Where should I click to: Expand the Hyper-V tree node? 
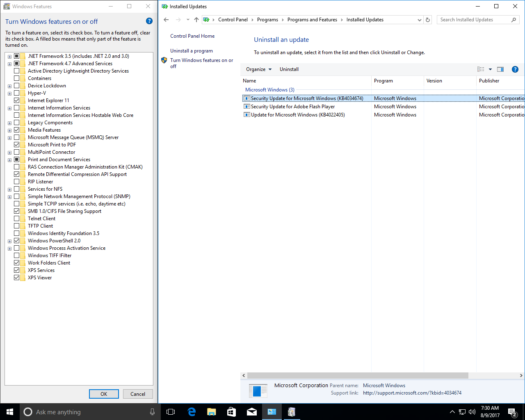tap(9, 94)
